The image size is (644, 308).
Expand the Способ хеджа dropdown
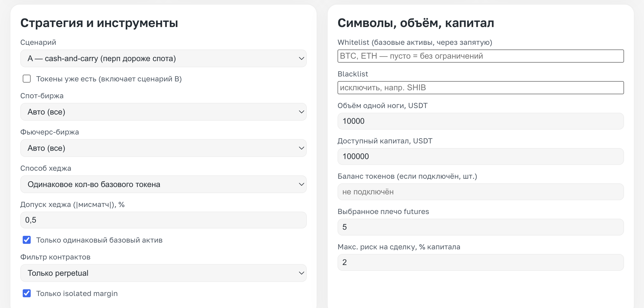point(163,184)
